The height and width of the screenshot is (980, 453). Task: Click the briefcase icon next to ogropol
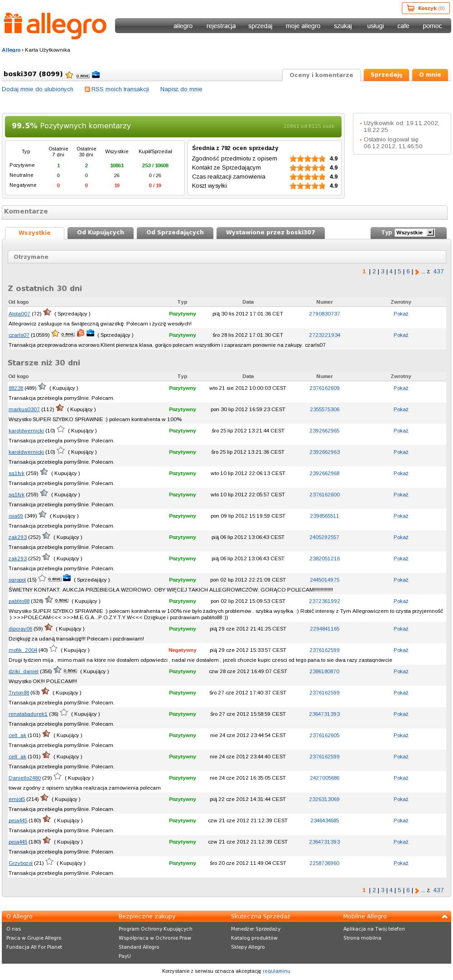click(x=67, y=578)
